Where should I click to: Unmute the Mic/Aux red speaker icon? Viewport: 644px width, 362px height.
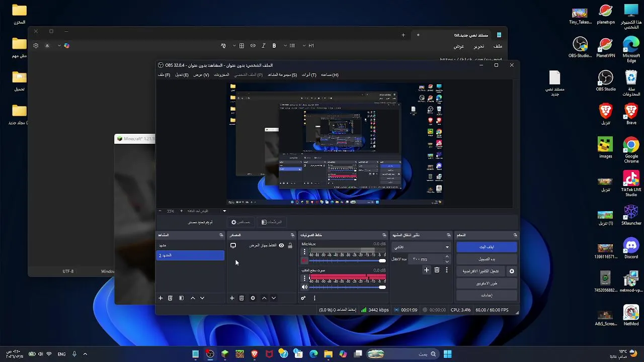coord(304,260)
